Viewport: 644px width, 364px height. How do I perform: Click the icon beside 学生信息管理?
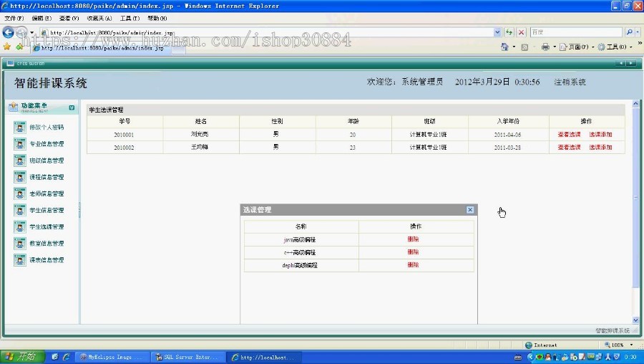click(19, 210)
